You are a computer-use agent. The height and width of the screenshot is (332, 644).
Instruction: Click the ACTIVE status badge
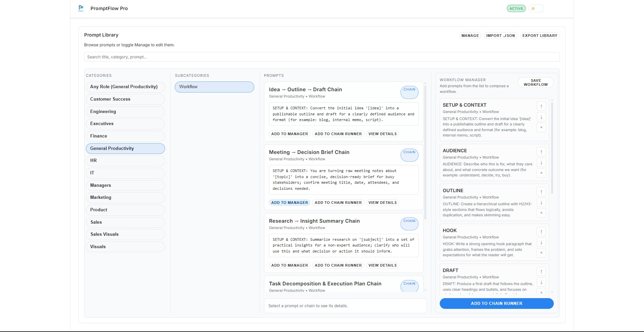click(516, 9)
